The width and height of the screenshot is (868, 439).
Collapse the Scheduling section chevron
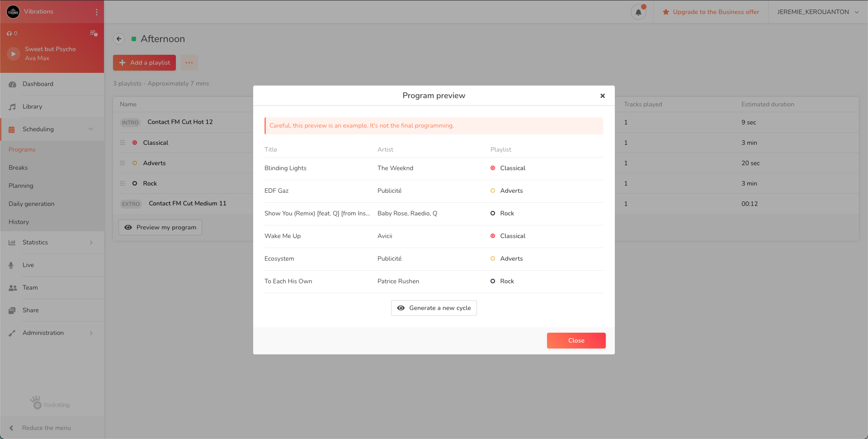[91, 129]
